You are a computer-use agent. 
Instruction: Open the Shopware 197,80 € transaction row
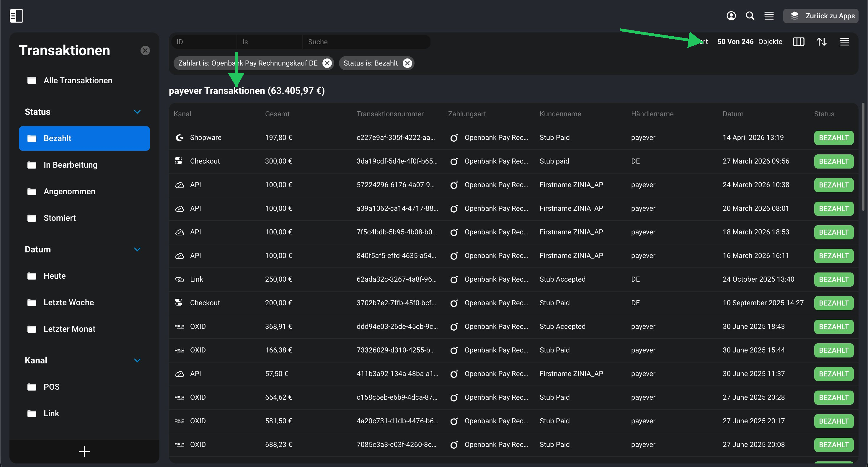(x=513, y=138)
